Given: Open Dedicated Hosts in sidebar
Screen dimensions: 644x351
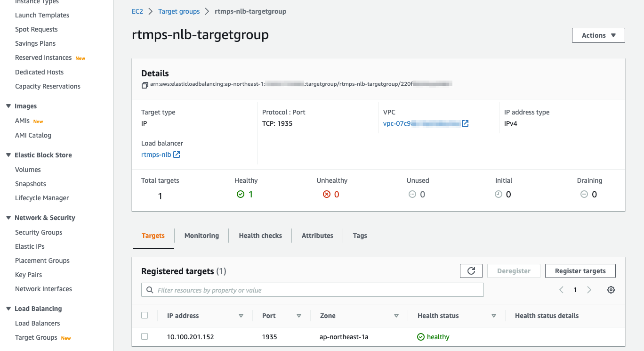Looking at the screenshot, I should click(x=39, y=72).
